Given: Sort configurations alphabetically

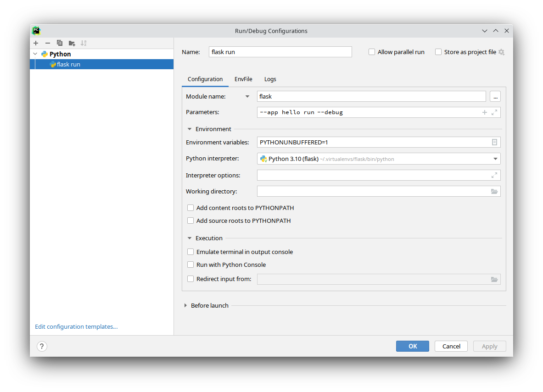Looking at the screenshot, I should pos(84,43).
